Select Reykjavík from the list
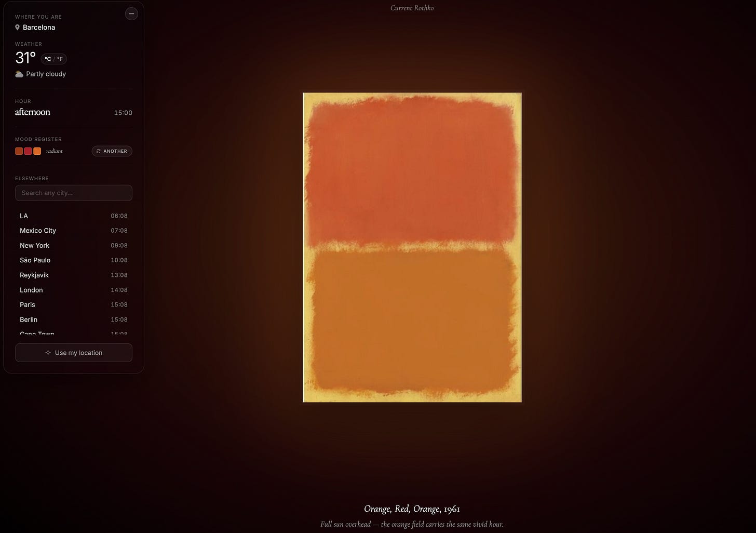This screenshot has height=533, width=756. (74, 275)
